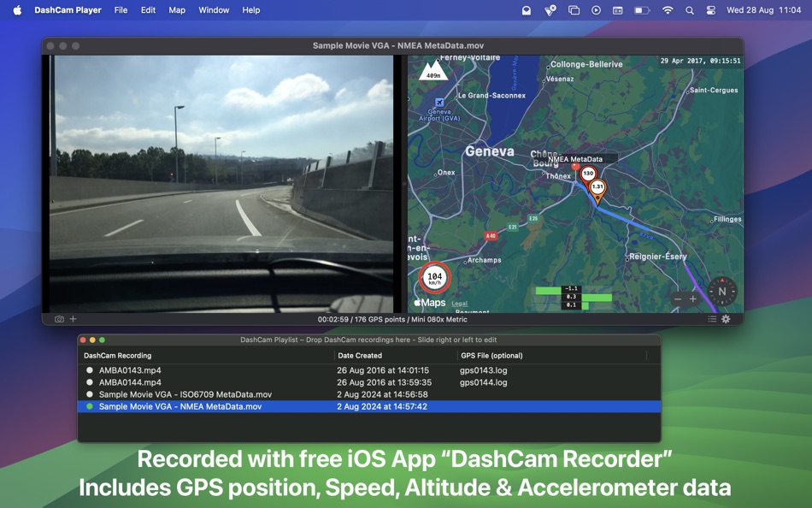The image size is (812, 508).
Task: Open the playlist list icon in player status bar
Action: tap(712, 319)
